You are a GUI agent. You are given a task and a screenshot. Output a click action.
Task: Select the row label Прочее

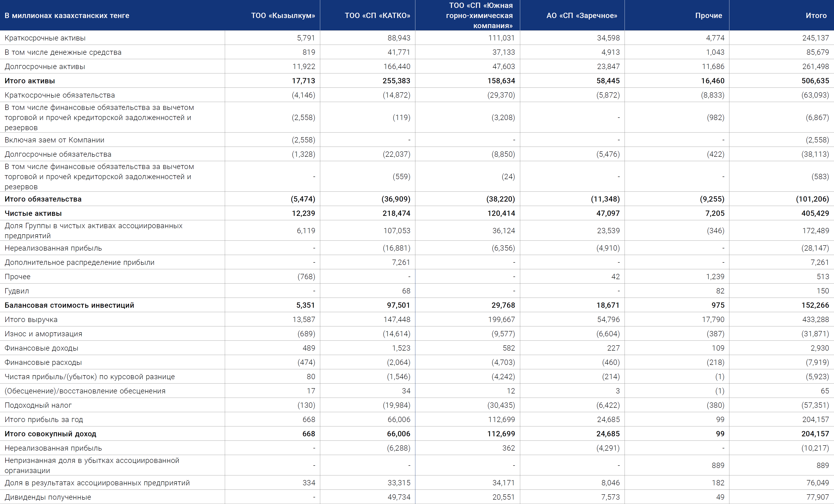[18, 277]
